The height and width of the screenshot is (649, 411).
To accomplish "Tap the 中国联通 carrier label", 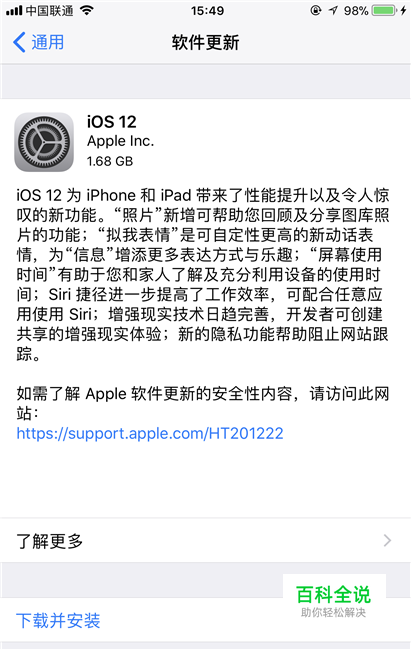I will click(50, 10).
